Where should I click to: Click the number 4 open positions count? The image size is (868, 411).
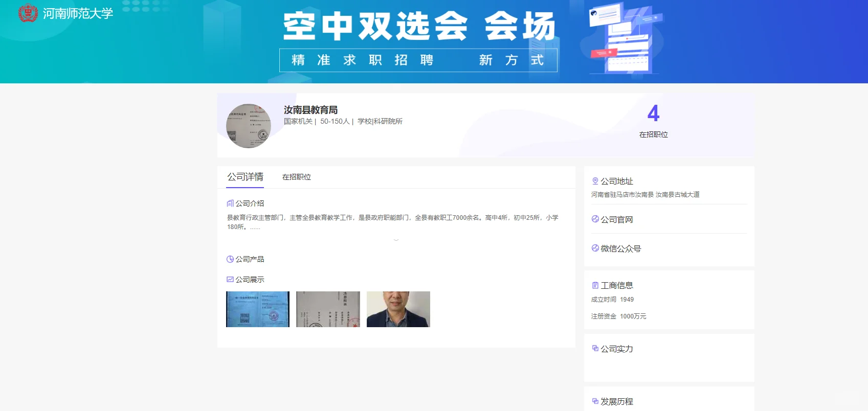[x=654, y=113]
